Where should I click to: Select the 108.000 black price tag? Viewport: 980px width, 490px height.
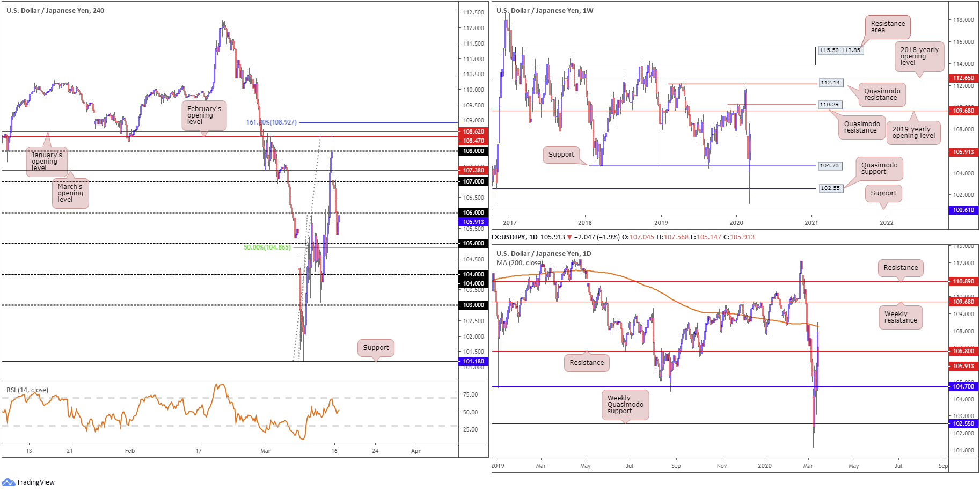click(x=473, y=151)
